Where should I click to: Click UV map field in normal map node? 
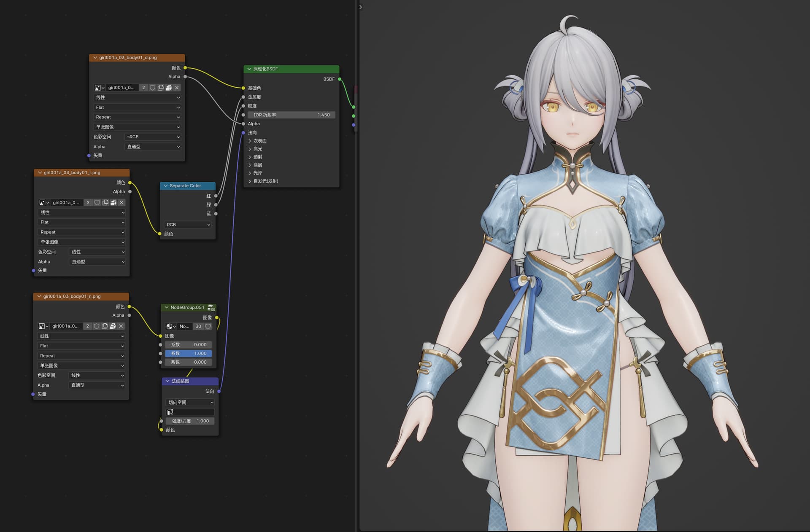190,412
